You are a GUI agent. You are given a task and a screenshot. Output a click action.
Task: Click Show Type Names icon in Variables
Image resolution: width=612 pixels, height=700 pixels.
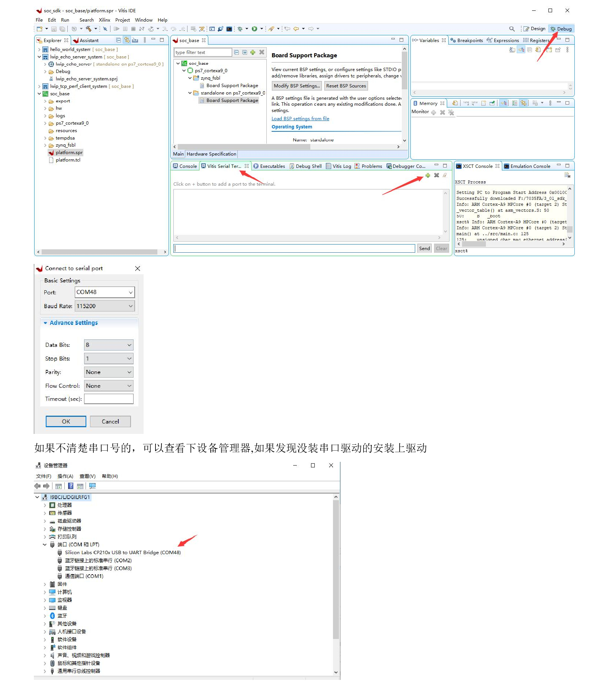coord(512,50)
